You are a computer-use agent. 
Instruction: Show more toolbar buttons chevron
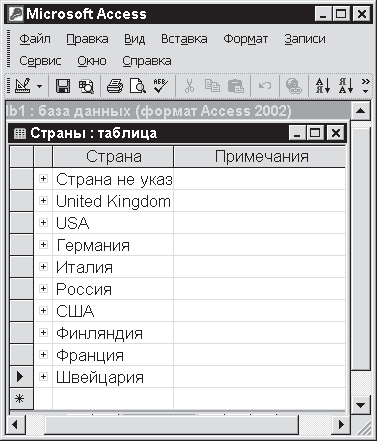366,86
